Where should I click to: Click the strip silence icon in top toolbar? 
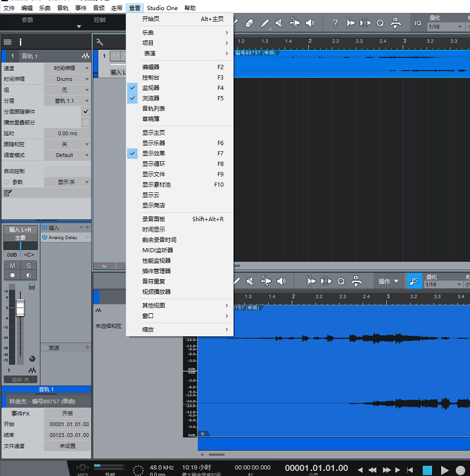(x=395, y=23)
